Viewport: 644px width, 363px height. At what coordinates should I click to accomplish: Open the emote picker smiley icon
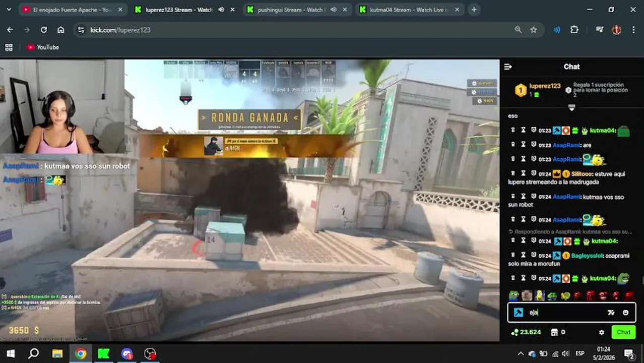pyautogui.click(x=625, y=313)
